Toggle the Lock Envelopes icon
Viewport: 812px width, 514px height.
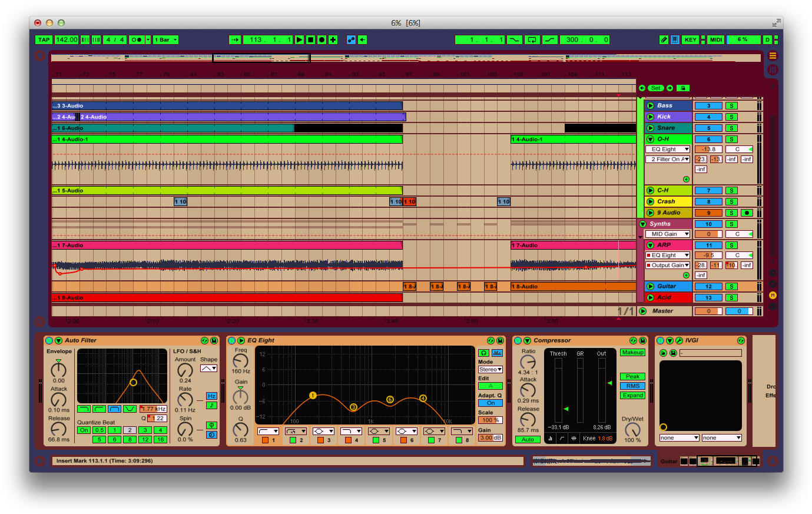pos(683,88)
